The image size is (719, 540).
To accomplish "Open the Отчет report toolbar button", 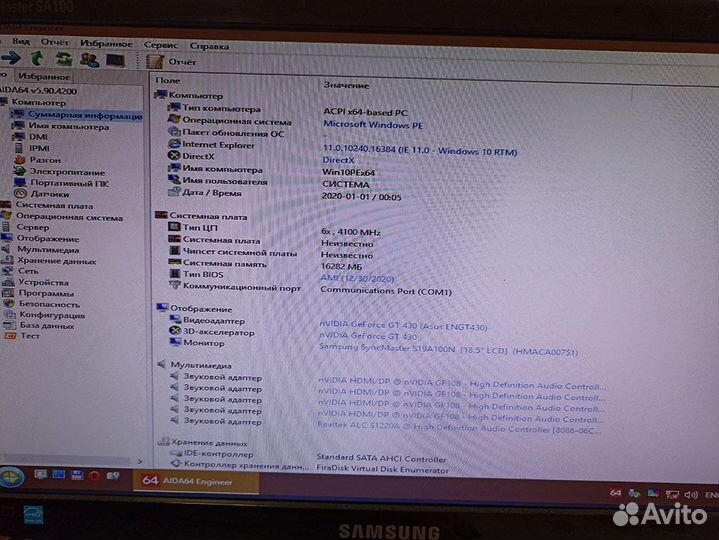I will 171,61.
